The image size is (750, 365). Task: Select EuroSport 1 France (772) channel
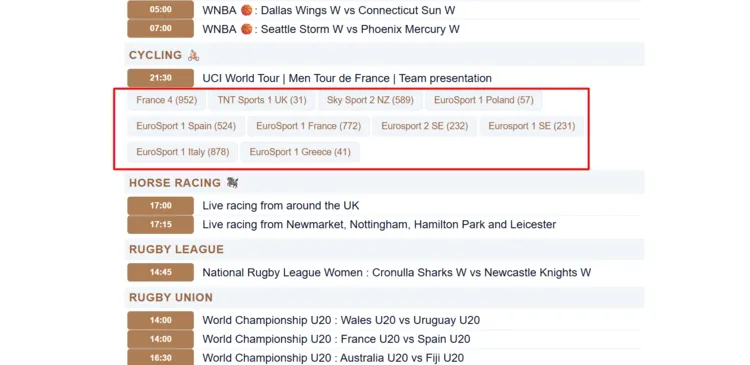point(309,126)
